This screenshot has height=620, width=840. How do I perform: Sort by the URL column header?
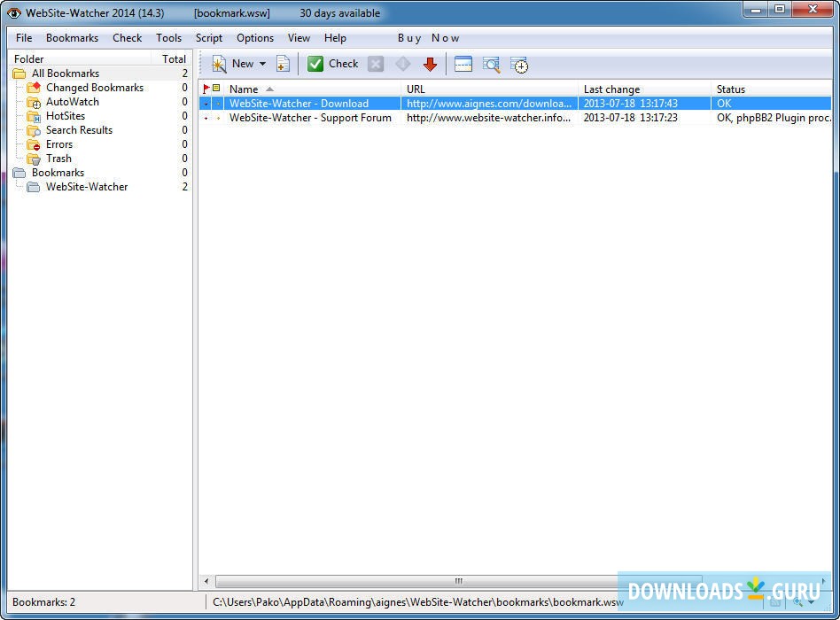(490, 89)
